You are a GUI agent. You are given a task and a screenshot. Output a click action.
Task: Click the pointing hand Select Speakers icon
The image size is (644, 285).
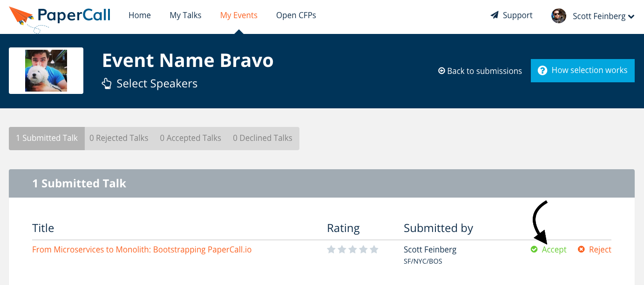pyautogui.click(x=107, y=84)
